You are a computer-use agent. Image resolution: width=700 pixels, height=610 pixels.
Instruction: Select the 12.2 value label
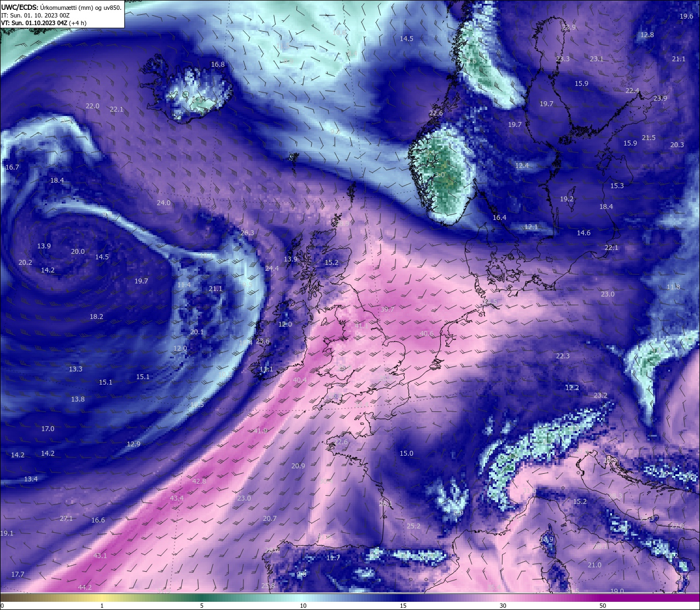click(x=572, y=388)
